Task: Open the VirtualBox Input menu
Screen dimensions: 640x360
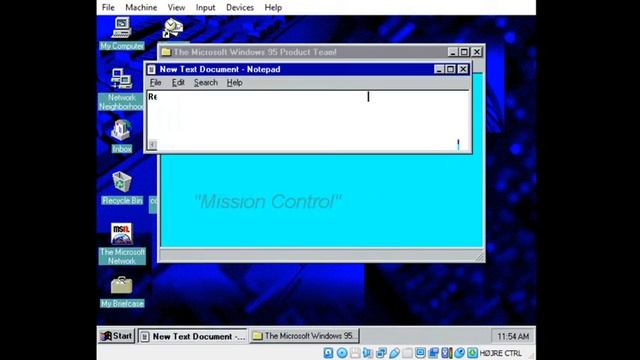Action: 205,7
